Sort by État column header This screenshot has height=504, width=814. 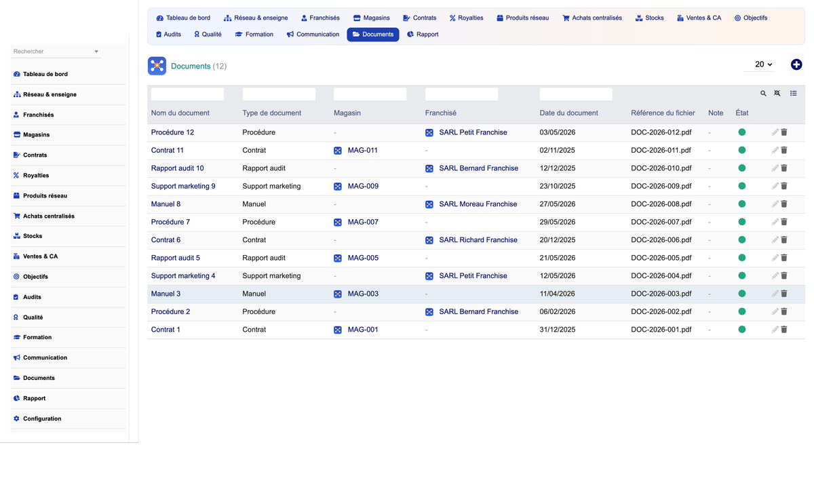[742, 113]
